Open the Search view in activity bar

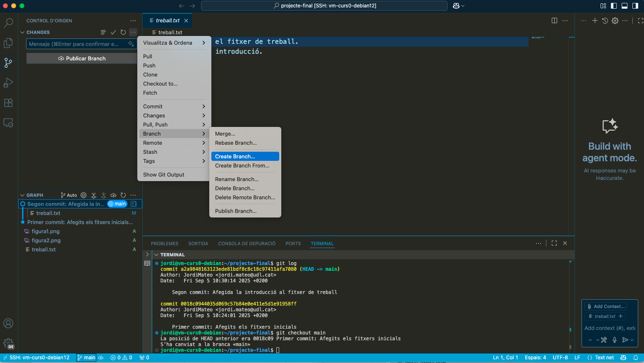[x=8, y=23]
